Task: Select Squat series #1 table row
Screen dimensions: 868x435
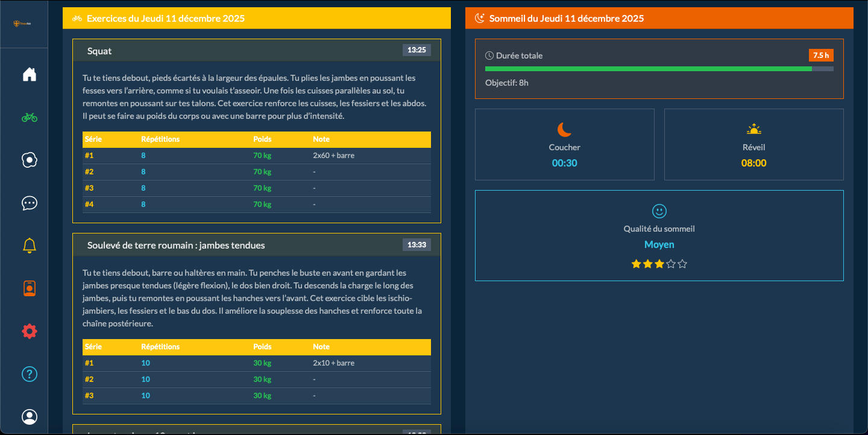Action: click(256, 156)
